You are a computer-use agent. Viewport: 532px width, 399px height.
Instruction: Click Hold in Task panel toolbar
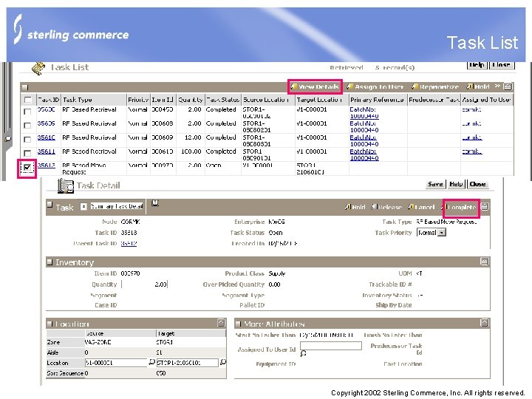355,207
